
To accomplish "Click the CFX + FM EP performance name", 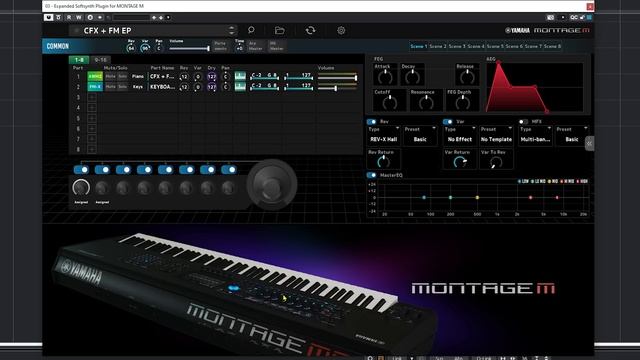I will tap(107, 31).
